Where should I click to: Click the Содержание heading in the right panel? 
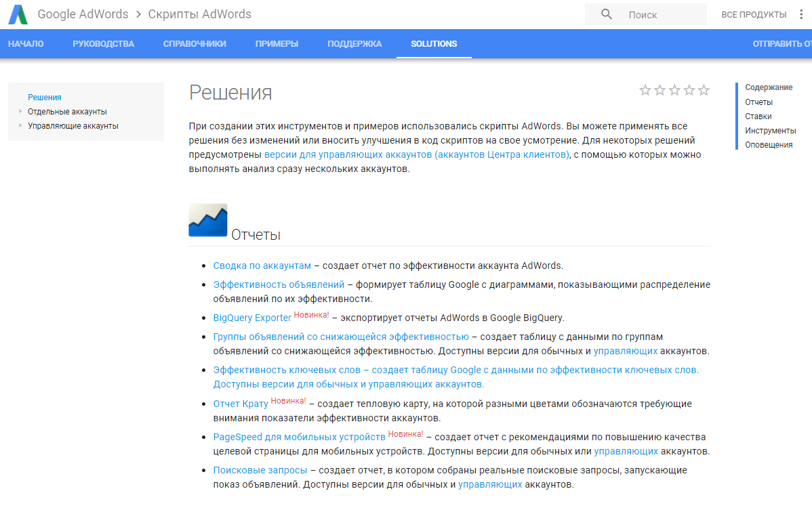769,87
